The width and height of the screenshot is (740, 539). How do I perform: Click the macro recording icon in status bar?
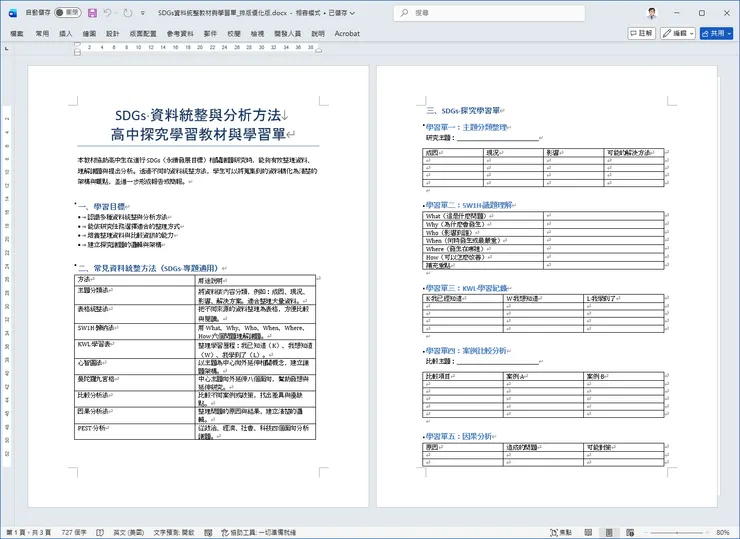208,532
